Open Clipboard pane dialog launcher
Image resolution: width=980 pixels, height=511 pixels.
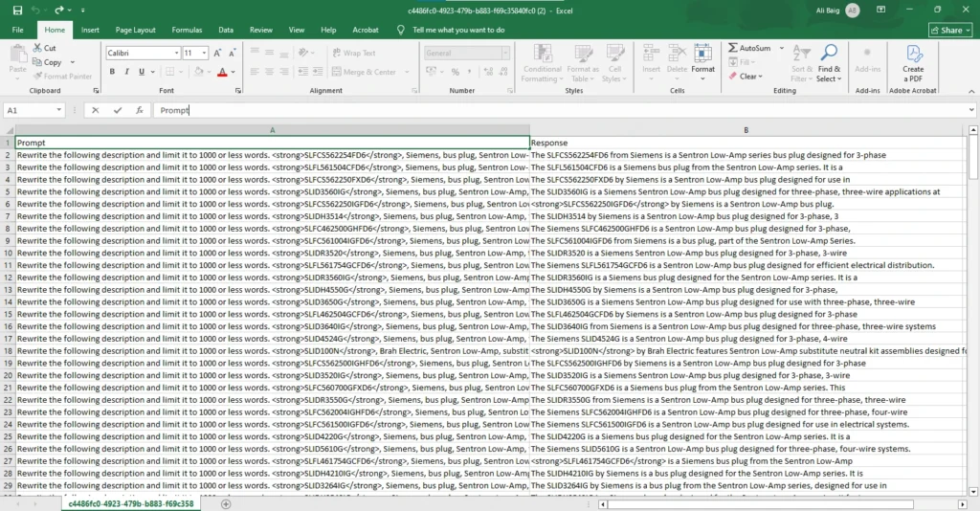(96, 91)
